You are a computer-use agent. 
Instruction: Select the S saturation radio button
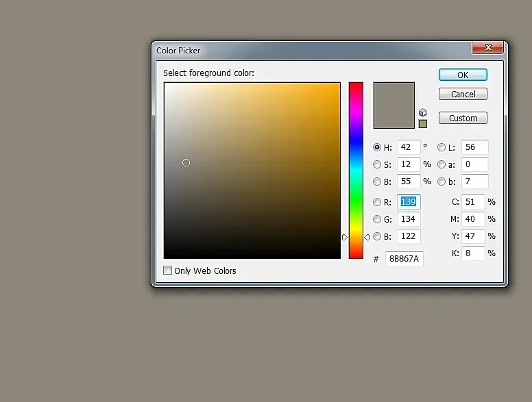pyautogui.click(x=376, y=164)
